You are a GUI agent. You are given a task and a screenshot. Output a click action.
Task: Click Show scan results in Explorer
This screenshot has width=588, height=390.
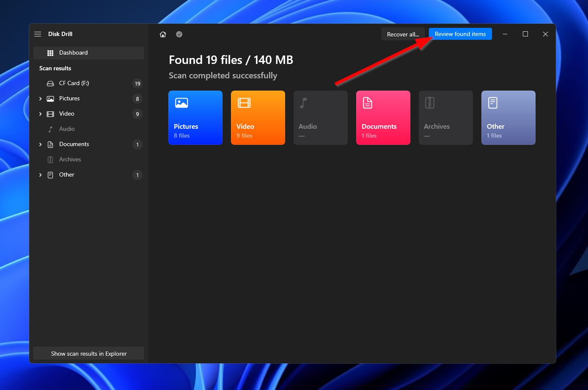pyautogui.click(x=89, y=354)
